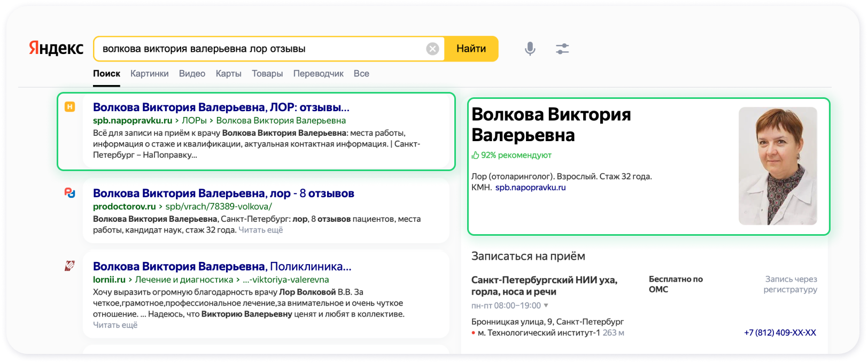Open spb.napopravku.ru link in doctor card
The width and height of the screenshot is (868, 363).
(530, 188)
